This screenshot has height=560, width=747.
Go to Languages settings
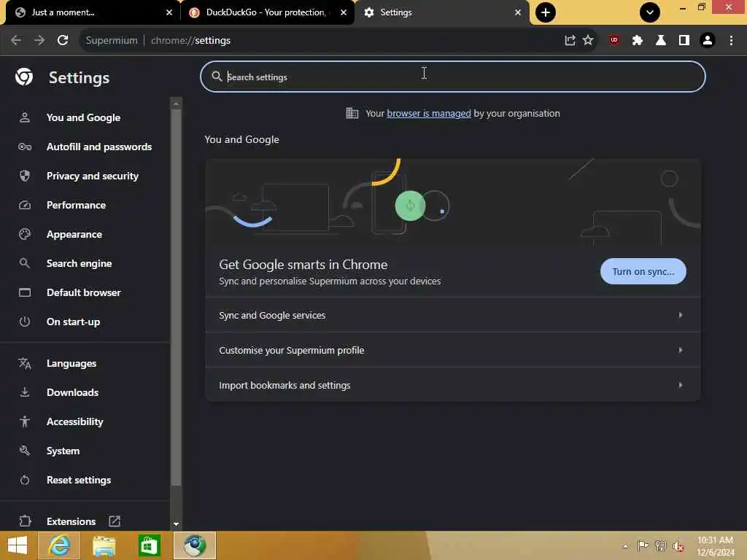pos(85,363)
